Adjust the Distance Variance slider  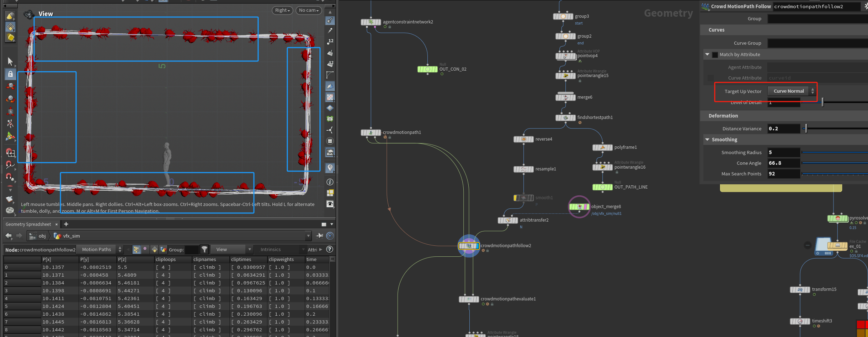click(806, 129)
